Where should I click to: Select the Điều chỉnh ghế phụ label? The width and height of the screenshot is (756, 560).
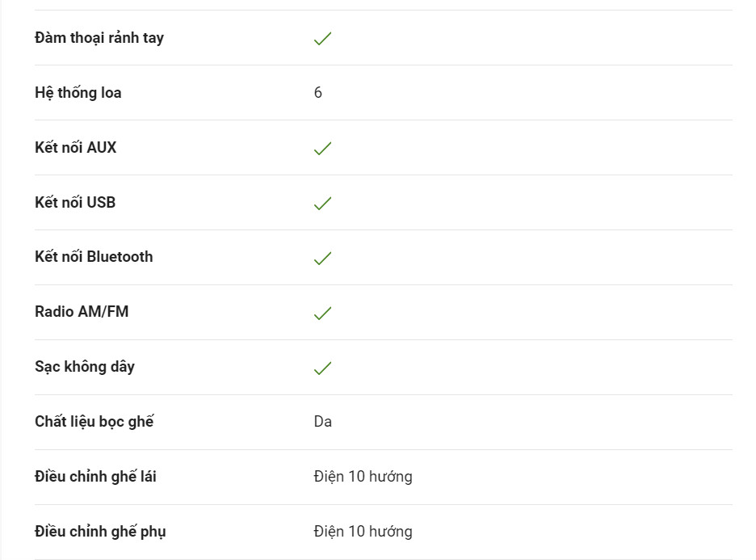click(100, 532)
